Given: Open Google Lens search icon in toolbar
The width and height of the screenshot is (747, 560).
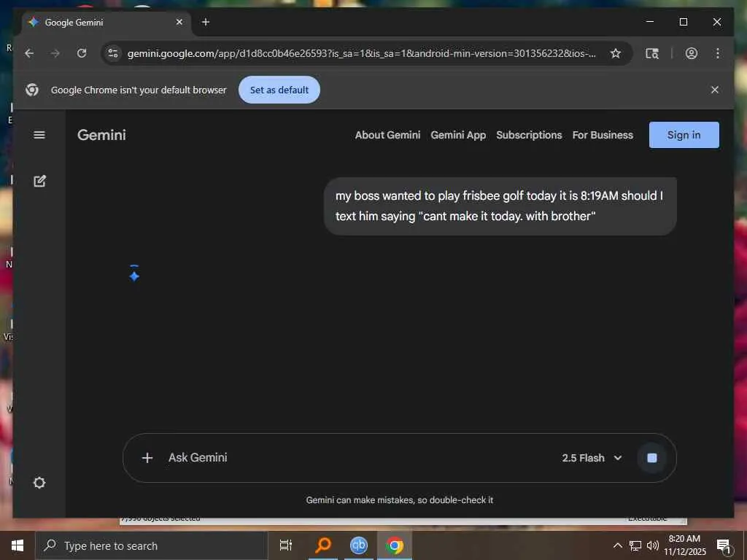Looking at the screenshot, I should (x=651, y=53).
